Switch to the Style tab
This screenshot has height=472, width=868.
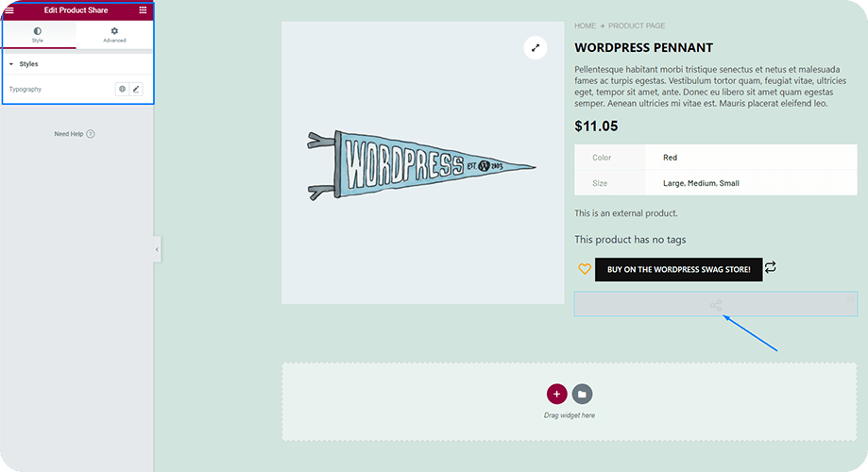pos(38,35)
